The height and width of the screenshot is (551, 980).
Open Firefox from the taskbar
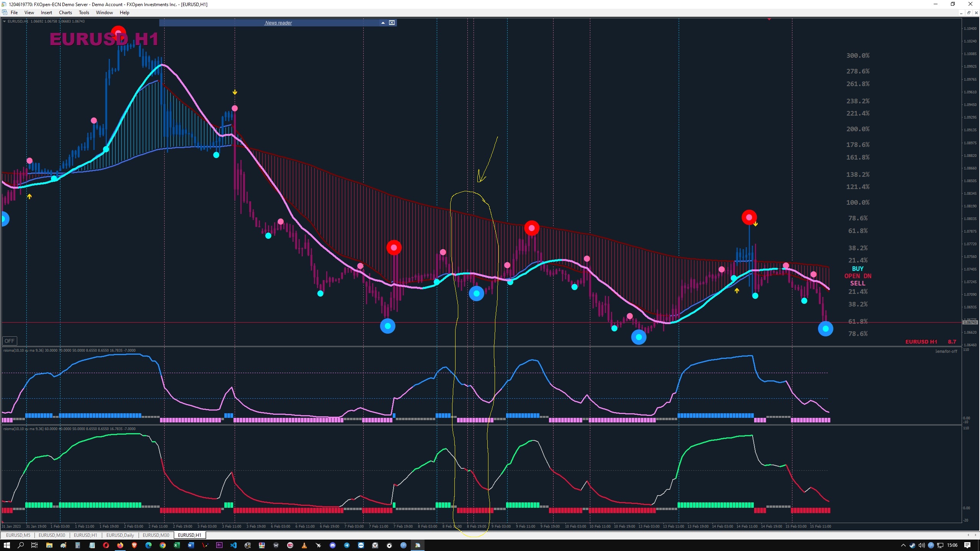[120, 545]
